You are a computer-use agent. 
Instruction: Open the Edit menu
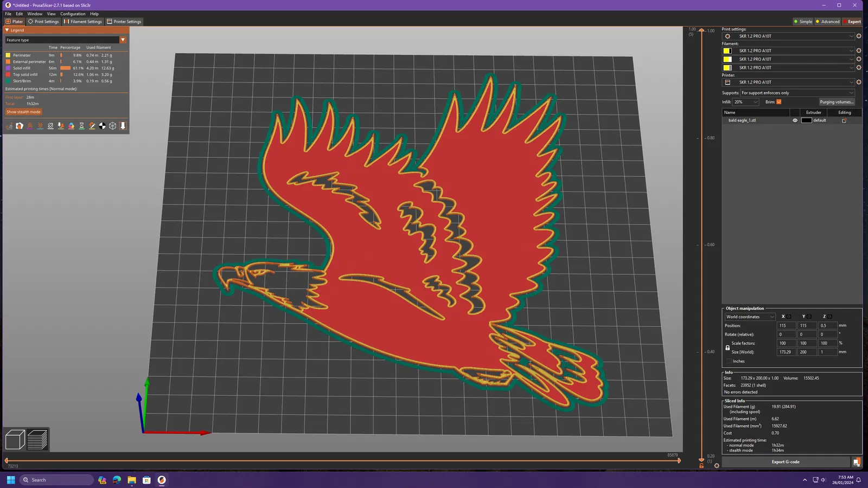coord(20,14)
